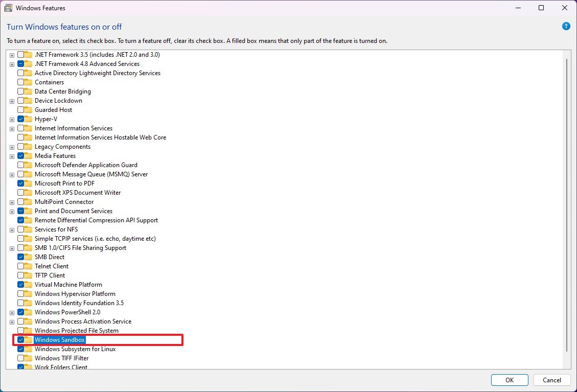Expand Print and Document Services node

click(x=12, y=212)
